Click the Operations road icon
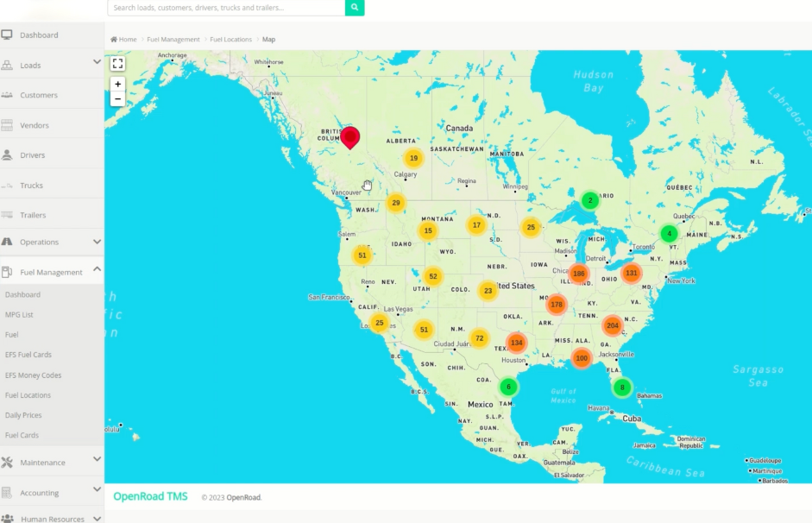Screen dimensions: 812x523 pos(7,242)
